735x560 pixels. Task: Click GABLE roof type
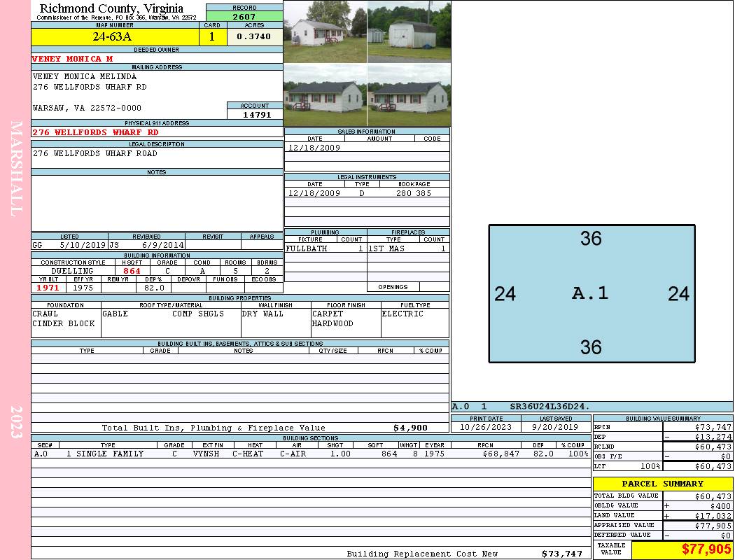pos(115,314)
